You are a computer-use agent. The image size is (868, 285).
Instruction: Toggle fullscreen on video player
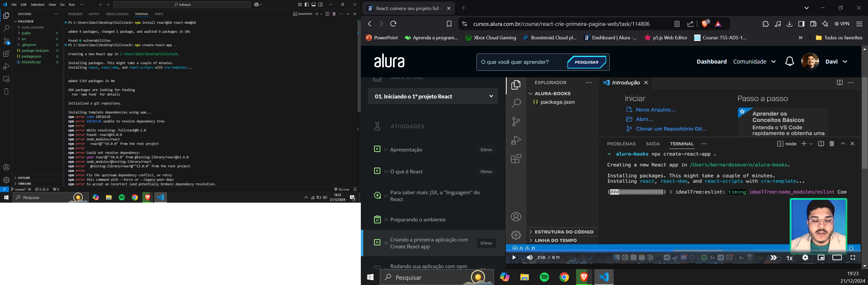pos(853,258)
